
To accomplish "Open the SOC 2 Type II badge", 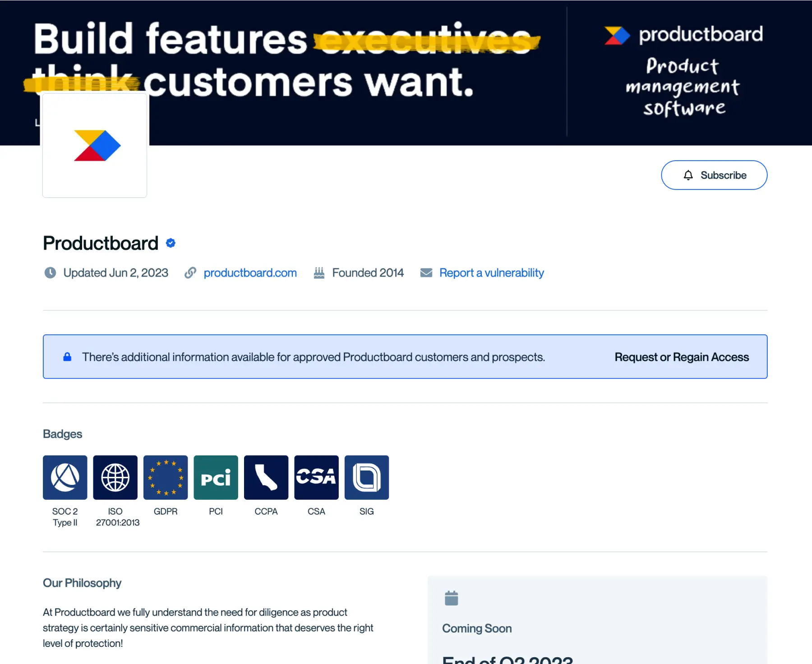I will click(65, 477).
